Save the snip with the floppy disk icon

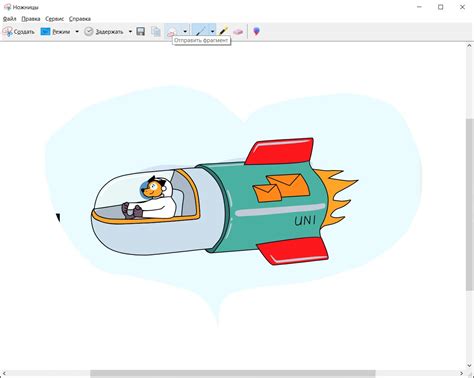coord(141,32)
